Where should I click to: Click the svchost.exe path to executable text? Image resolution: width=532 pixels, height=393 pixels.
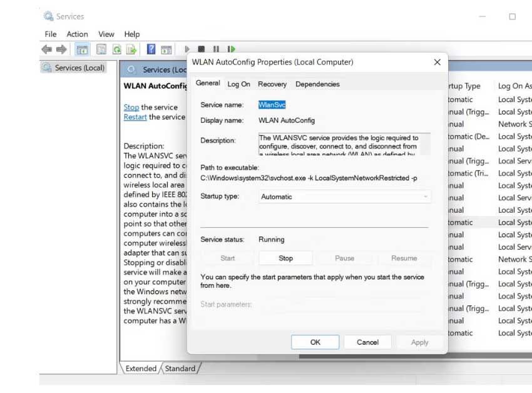click(309, 178)
